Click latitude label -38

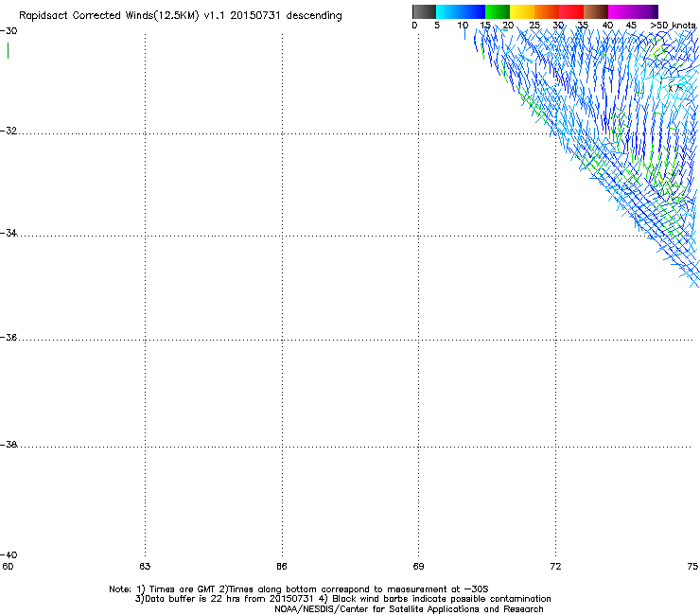coord(9,445)
